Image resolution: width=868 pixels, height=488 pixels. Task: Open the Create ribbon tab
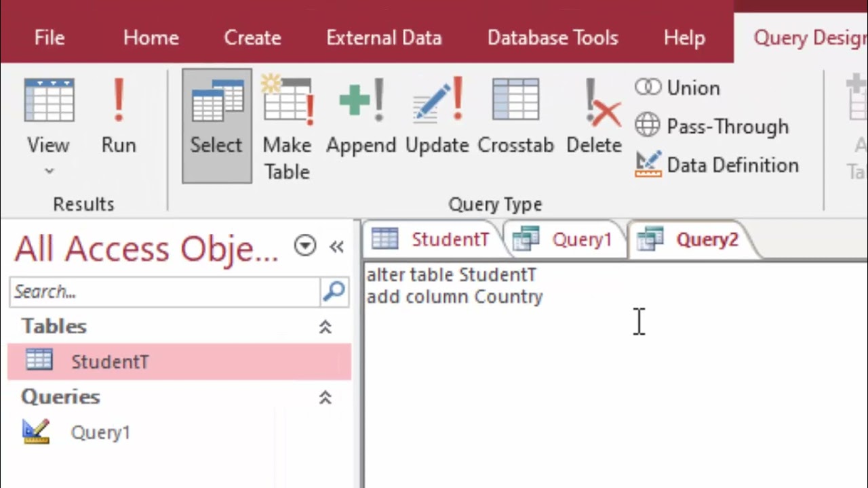coord(252,37)
